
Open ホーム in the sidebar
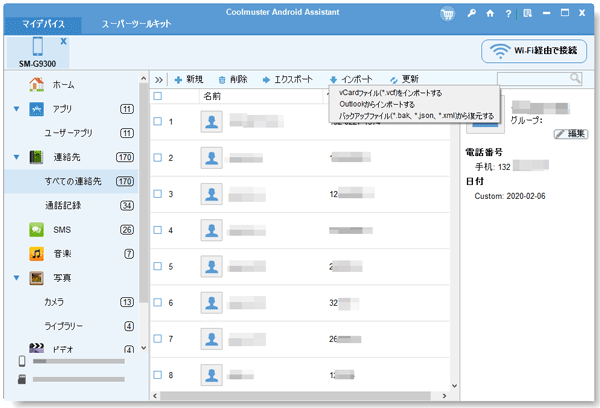[x=63, y=85]
